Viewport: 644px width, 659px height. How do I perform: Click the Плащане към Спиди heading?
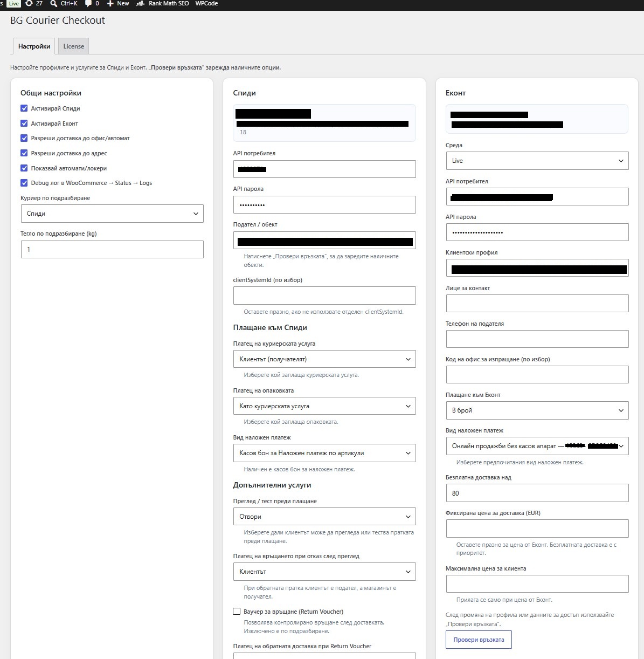coord(270,327)
